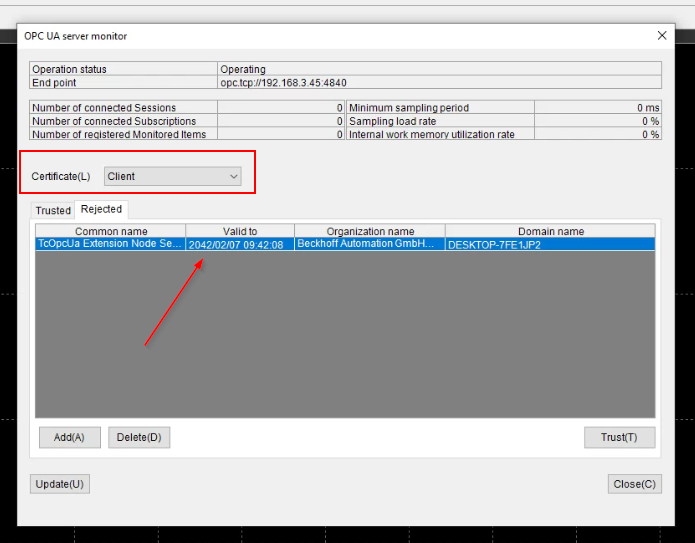
Task: Click the Trust(T) button
Action: tap(619, 438)
